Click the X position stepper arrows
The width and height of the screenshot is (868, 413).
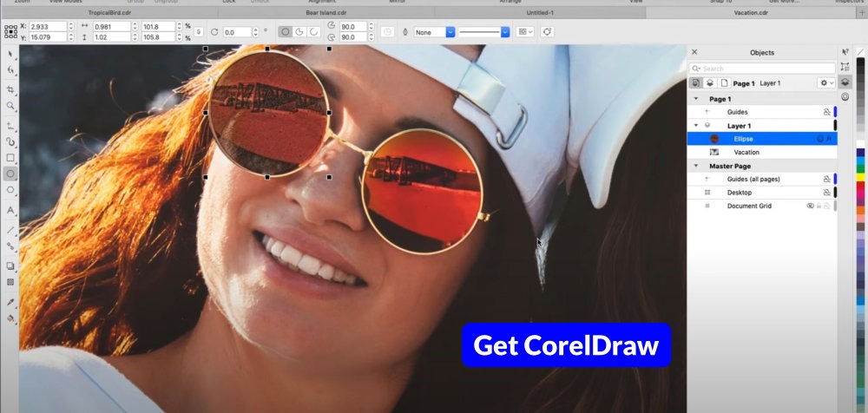click(x=71, y=26)
